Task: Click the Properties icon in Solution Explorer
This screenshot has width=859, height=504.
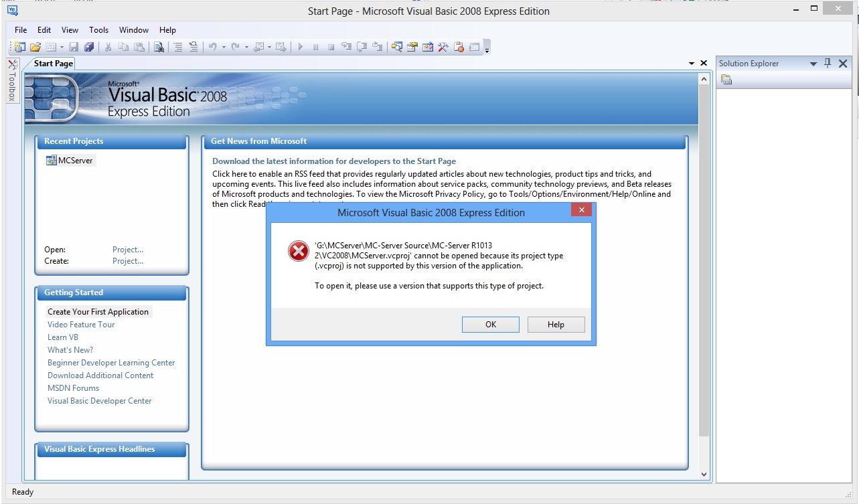Action: 726,80
